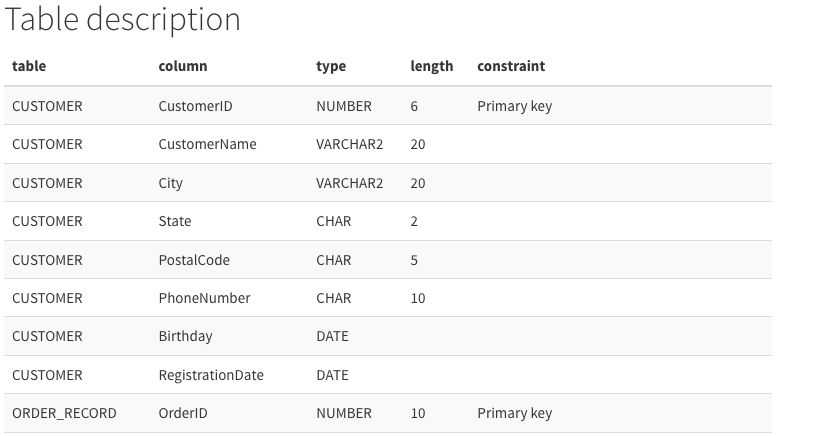
Task: Click the "type" column header
Action: [x=331, y=66]
